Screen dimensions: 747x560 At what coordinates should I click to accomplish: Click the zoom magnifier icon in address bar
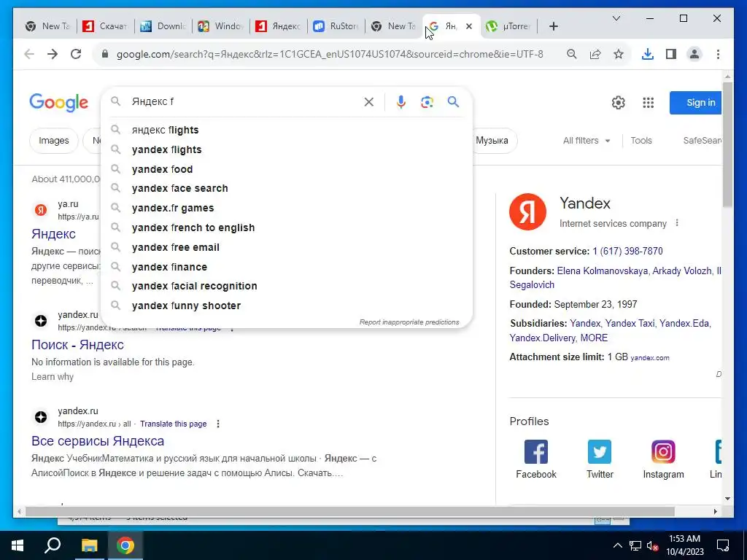pos(572,54)
